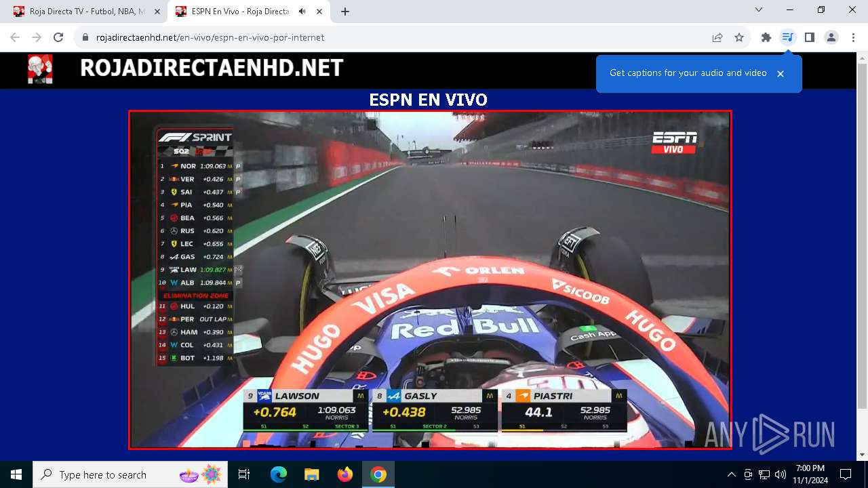Image resolution: width=868 pixels, height=488 pixels.
Task: Launch Microsoft Edge from taskbar
Action: pos(279,474)
